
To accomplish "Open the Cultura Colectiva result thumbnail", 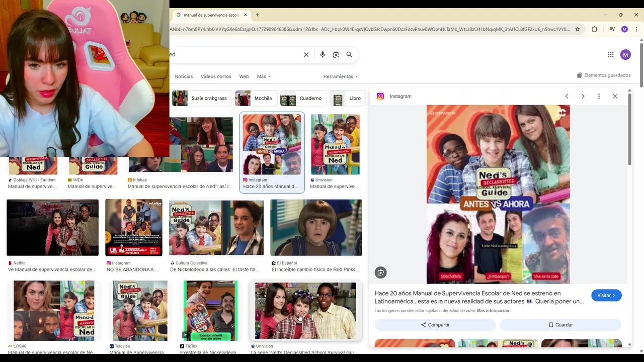I will [x=216, y=227].
